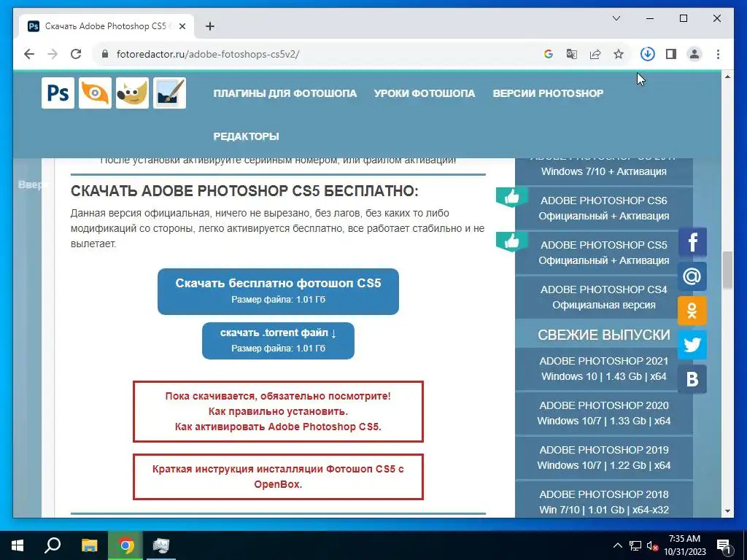Open Windows taskbar search
The height and width of the screenshot is (560, 747).
pyautogui.click(x=53, y=545)
